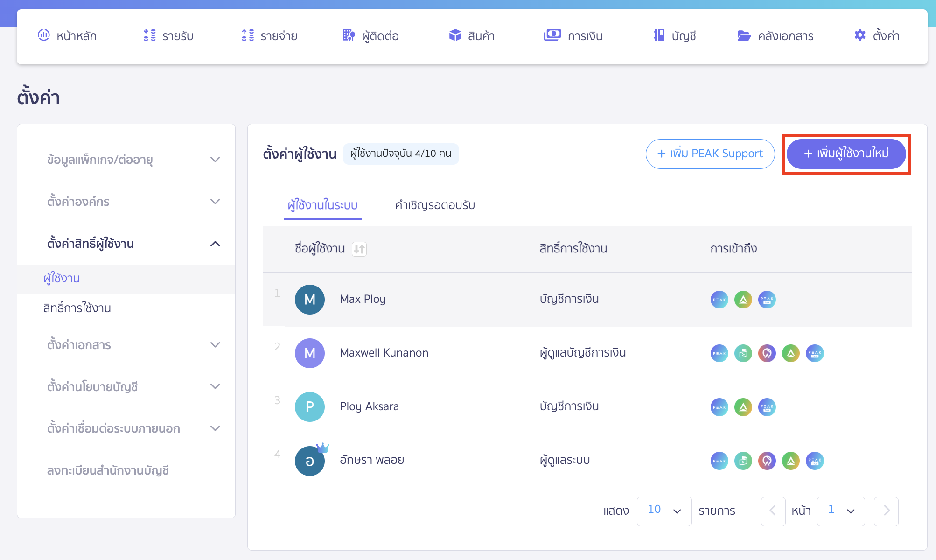The width and height of the screenshot is (936, 560).
Task: Click the การเงิน money icon
Action: (552, 35)
